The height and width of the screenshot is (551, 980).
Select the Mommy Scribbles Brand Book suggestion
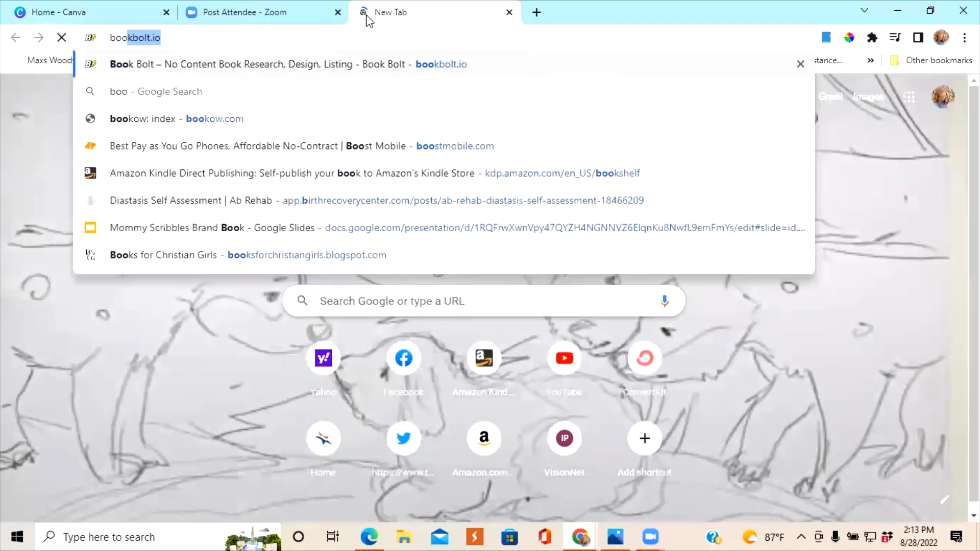[x=444, y=228]
